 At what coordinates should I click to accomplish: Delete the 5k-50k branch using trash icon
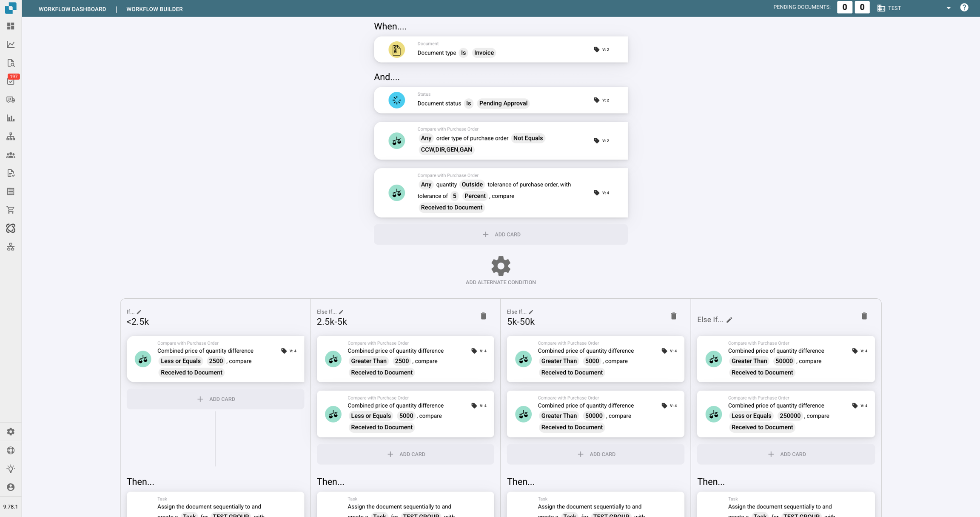[673, 316]
